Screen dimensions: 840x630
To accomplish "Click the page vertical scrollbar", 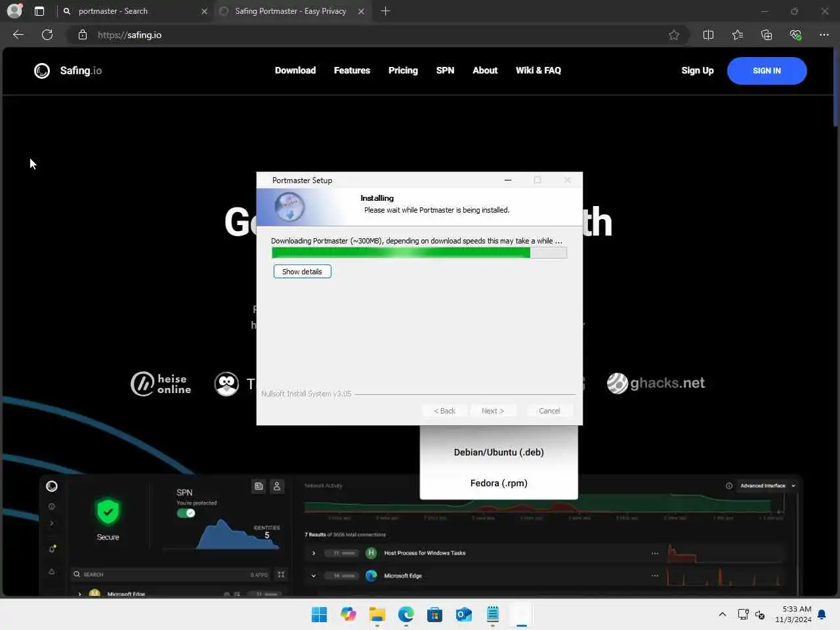I will point(835,87).
